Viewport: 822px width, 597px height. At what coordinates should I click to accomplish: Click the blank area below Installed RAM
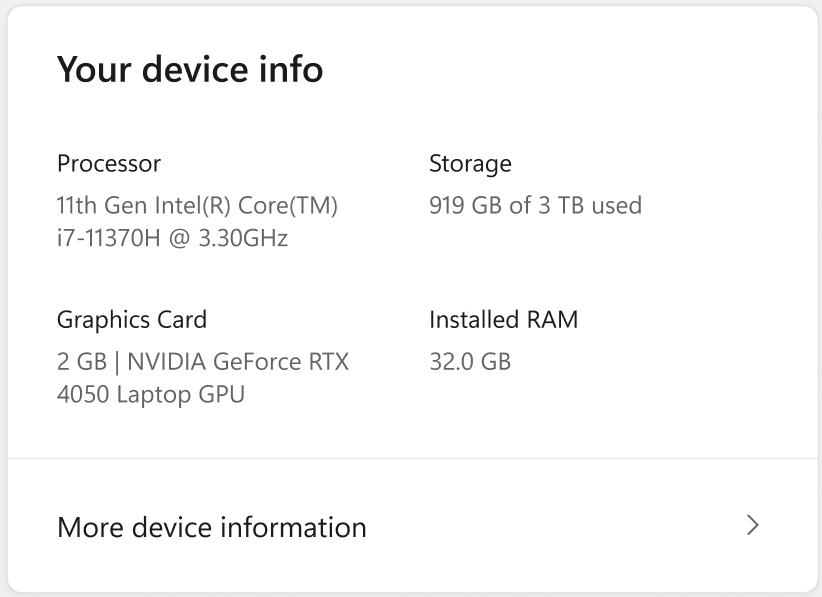click(x=500, y=410)
